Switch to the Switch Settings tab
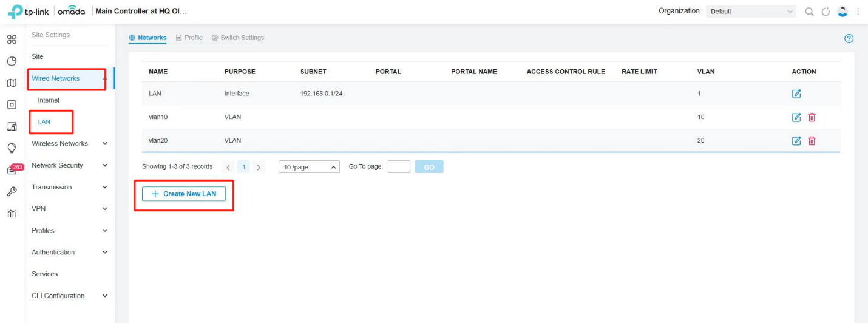The height and width of the screenshot is (323, 868). pyautogui.click(x=238, y=38)
